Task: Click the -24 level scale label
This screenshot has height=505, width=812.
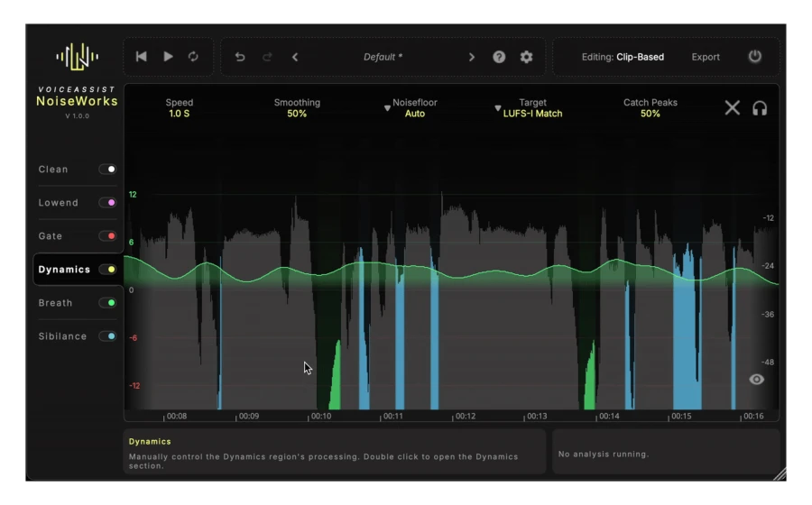Action: pos(768,266)
